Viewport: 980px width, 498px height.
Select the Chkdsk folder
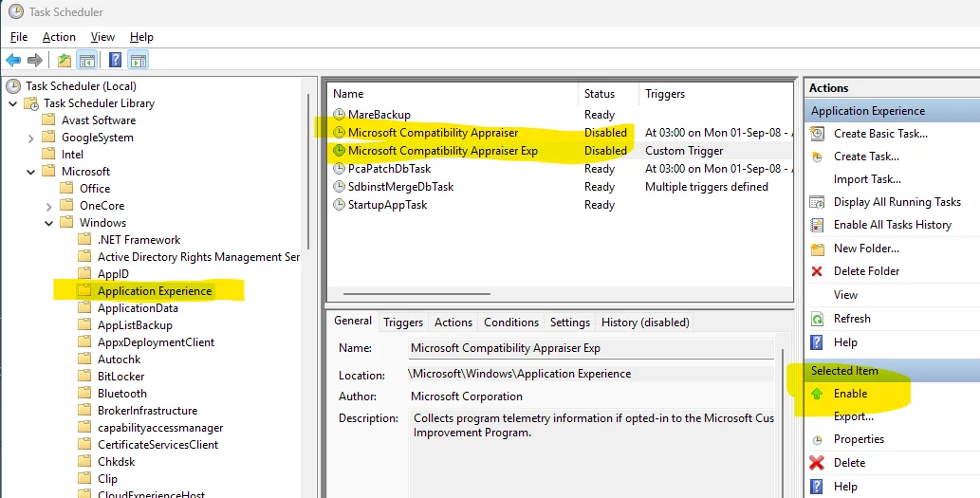[117, 462]
